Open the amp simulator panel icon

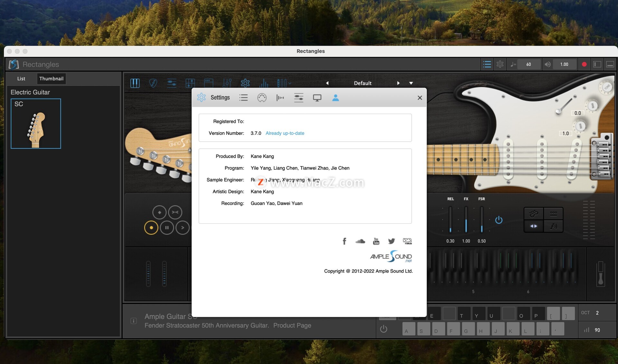pos(209,83)
